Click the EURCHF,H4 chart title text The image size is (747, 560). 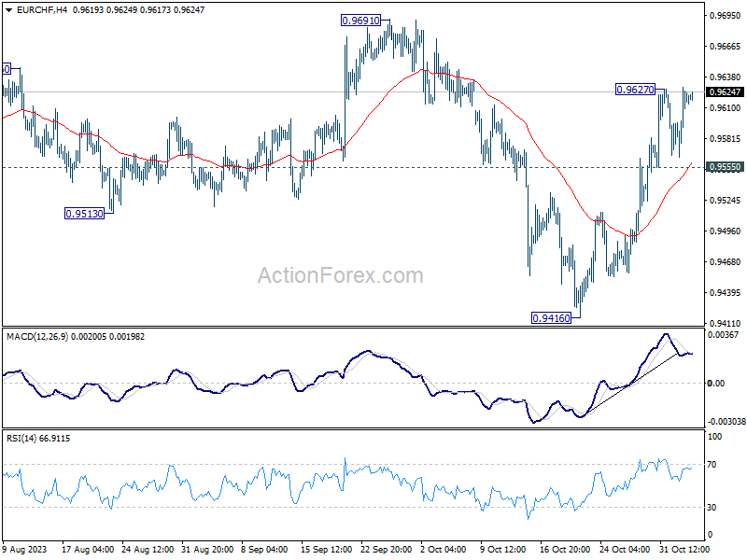point(42,10)
